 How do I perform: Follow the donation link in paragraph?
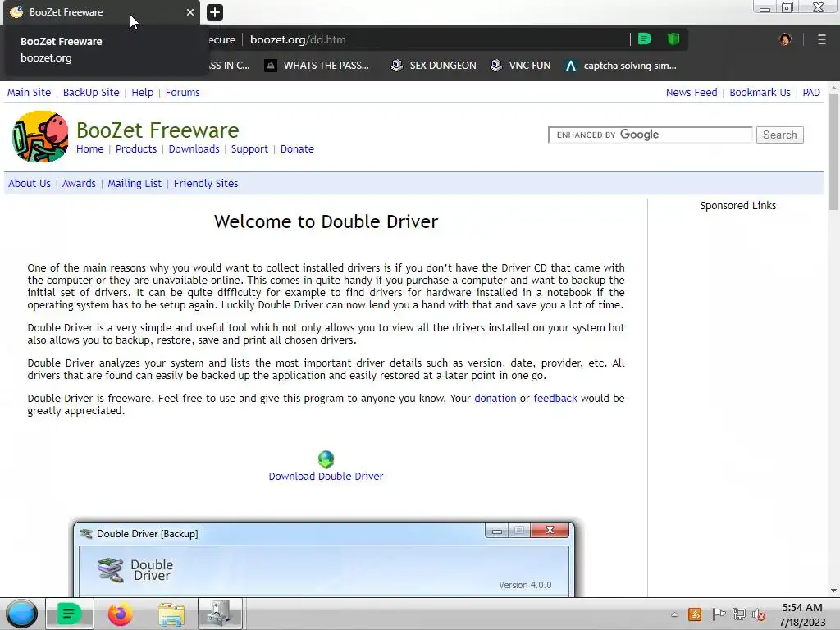pos(495,398)
